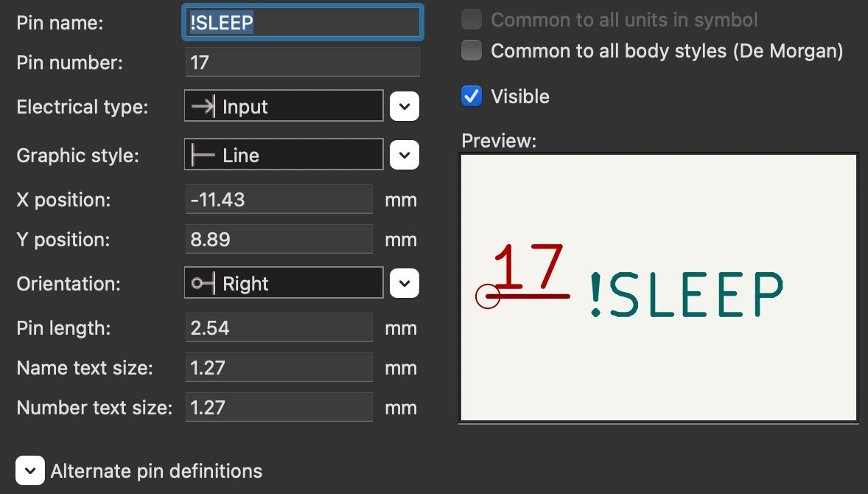Toggle the Visible checkbox
Screen dimensions: 868x494
point(472,97)
